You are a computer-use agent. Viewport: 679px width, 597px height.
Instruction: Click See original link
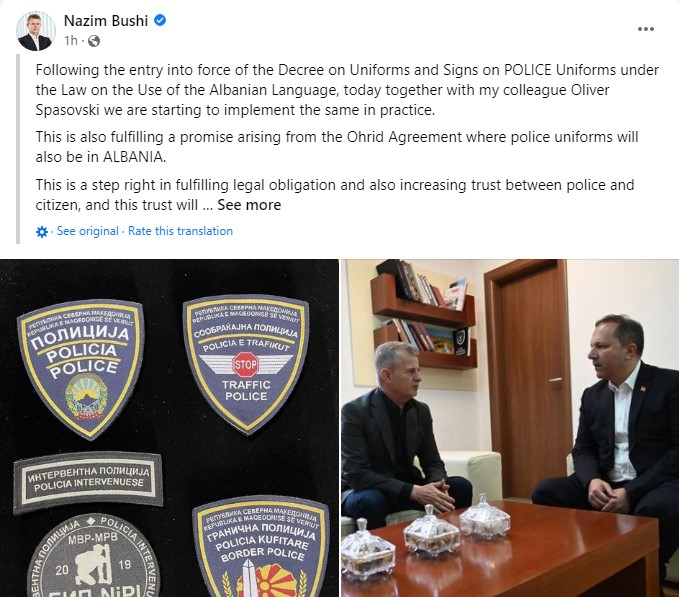tap(87, 231)
